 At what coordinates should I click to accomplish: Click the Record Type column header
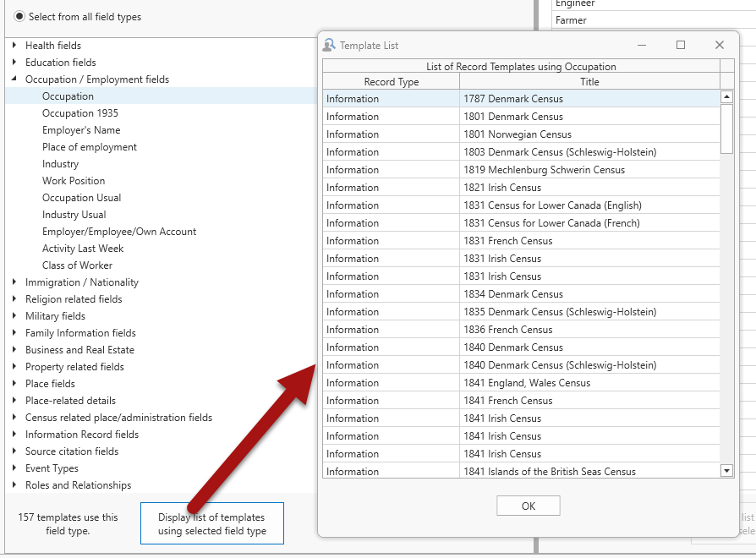[391, 81]
